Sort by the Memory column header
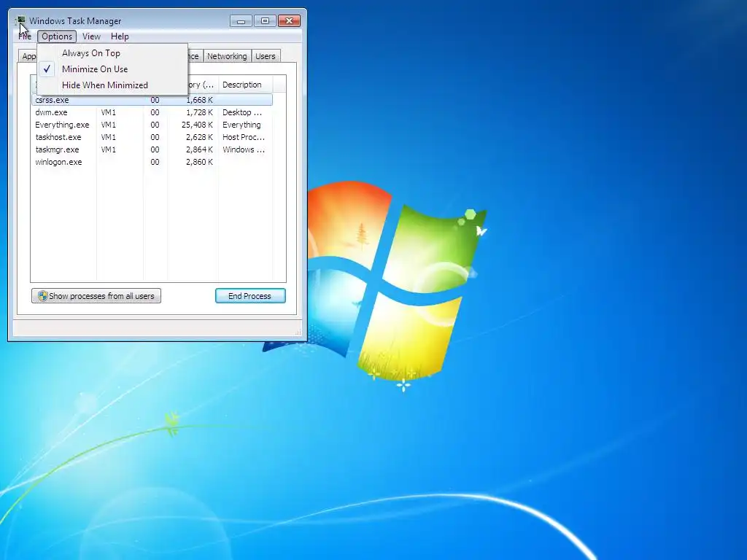Image resolution: width=747 pixels, height=560 pixels. coord(203,85)
